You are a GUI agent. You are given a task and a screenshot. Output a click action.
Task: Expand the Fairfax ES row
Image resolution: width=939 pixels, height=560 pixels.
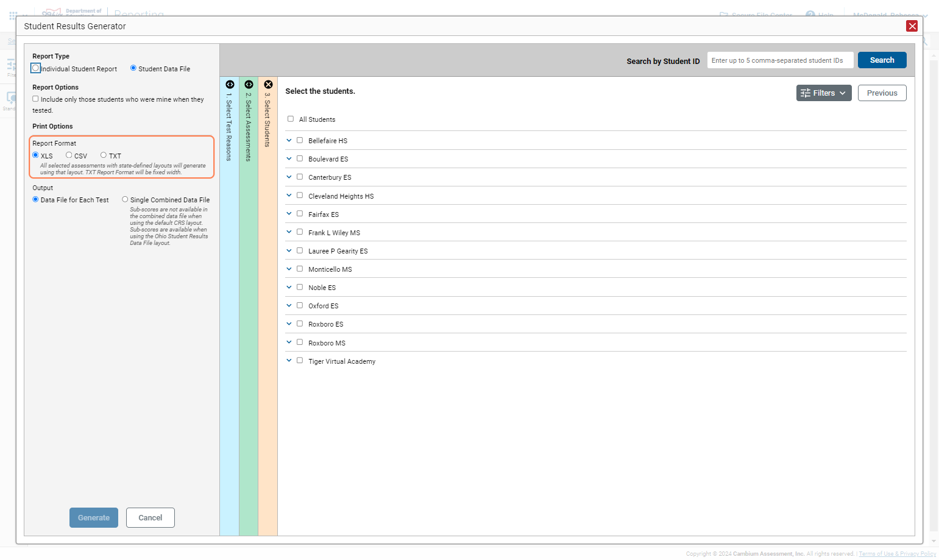289,214
